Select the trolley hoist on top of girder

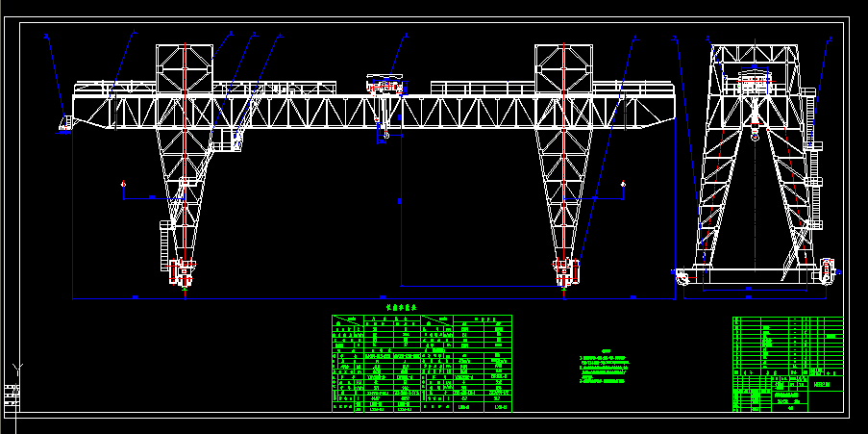[384, 86]
